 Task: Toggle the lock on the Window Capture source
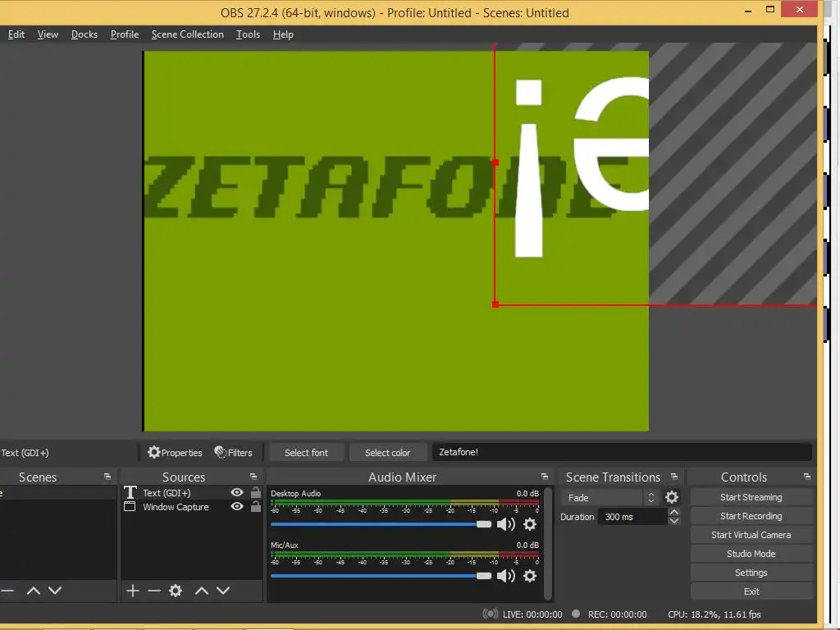256,506
